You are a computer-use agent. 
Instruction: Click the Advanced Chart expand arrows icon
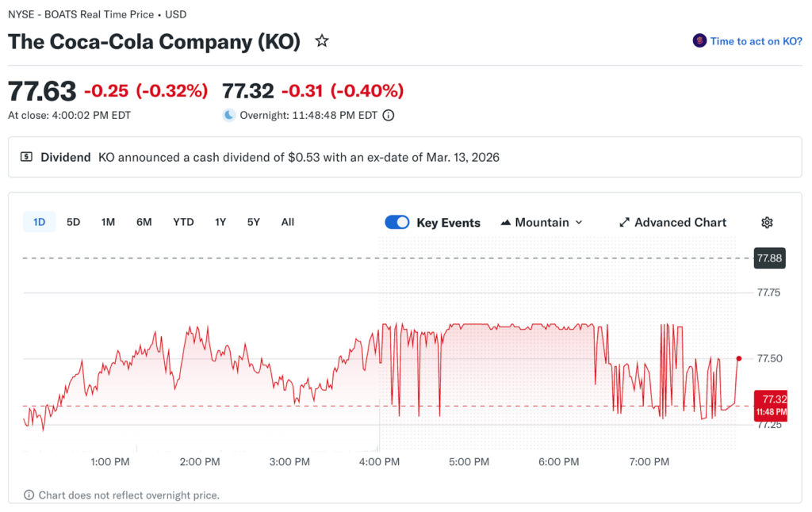click(624, 223)
